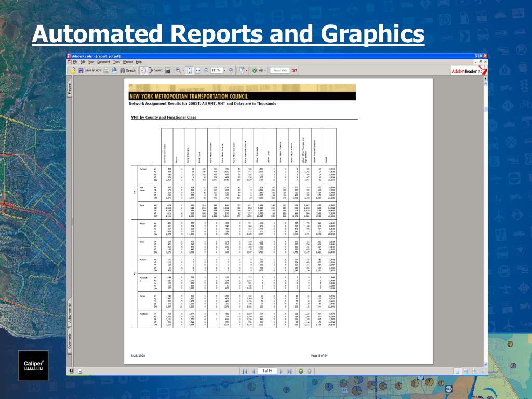Click the Open file folder icon
532x399 pixels.
73,70
